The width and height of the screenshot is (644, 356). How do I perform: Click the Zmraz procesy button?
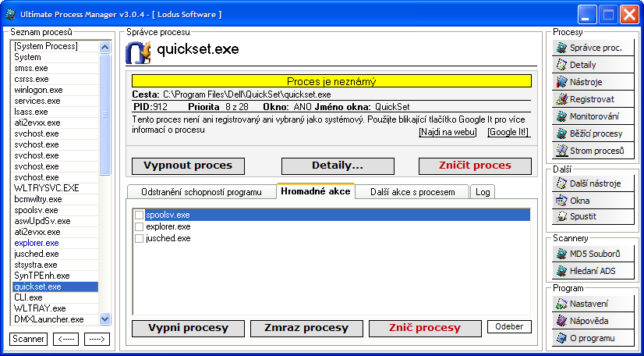coord(306,329)
